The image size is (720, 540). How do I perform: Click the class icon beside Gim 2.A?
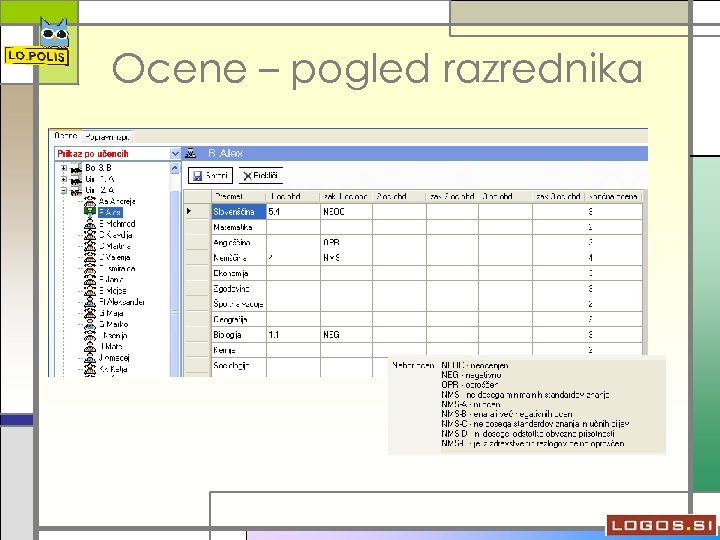[76, 191]
